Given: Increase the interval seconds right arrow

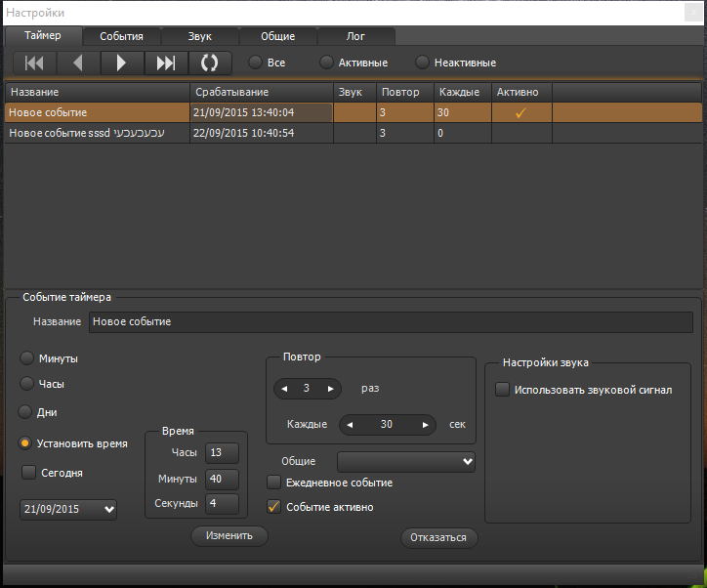Looking at the screenshot, I should click(425, 425).
